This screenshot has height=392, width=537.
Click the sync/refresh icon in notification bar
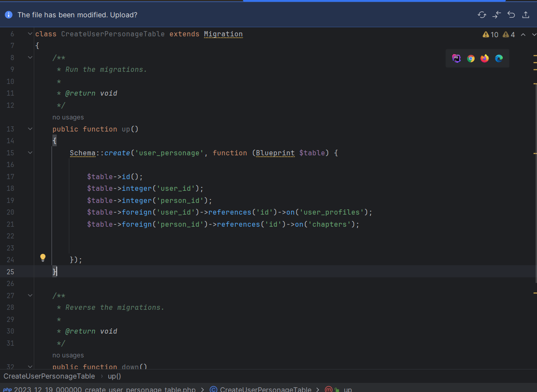coord(482,15)
